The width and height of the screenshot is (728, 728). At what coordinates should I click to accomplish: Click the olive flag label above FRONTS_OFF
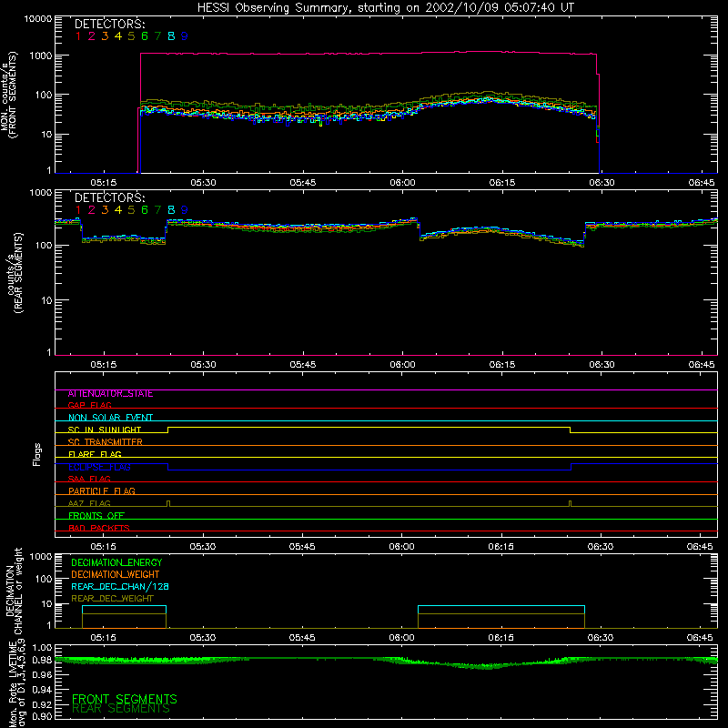click(89, 503)
